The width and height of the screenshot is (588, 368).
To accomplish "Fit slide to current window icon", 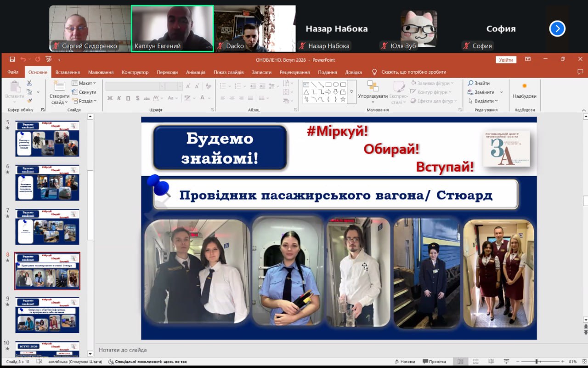I will (583, 362).
